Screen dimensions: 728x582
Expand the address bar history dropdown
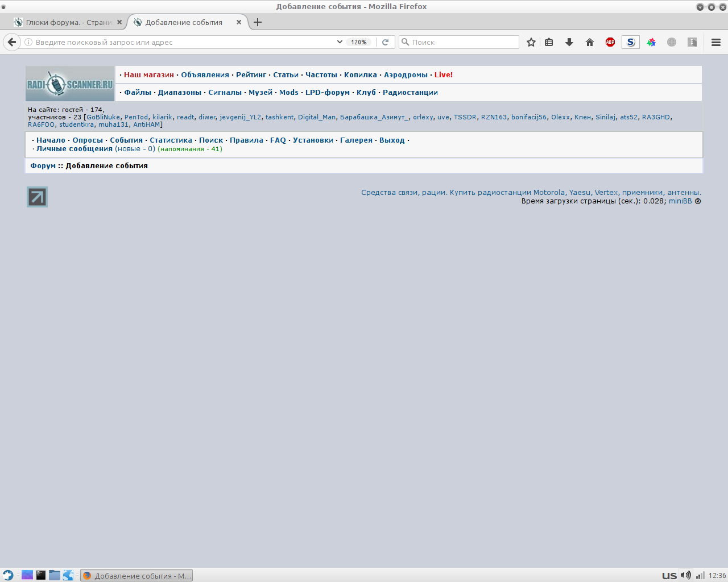340,42
